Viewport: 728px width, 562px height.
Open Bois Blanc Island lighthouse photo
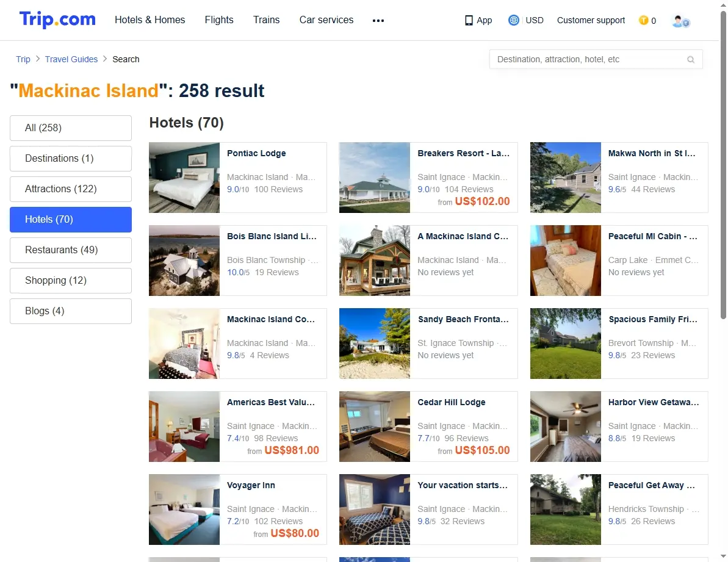click(x=184, y=261)
